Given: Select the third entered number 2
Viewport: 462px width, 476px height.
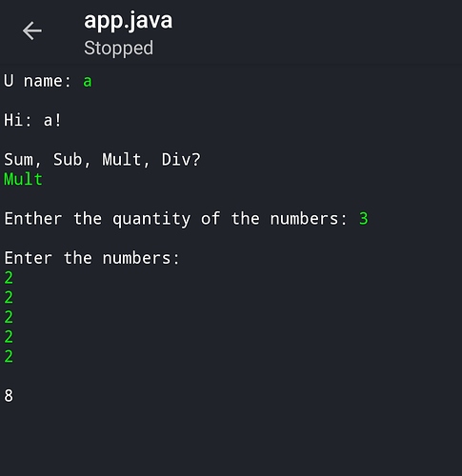Looking at the screenshot, I should click(x=9, y=317).
